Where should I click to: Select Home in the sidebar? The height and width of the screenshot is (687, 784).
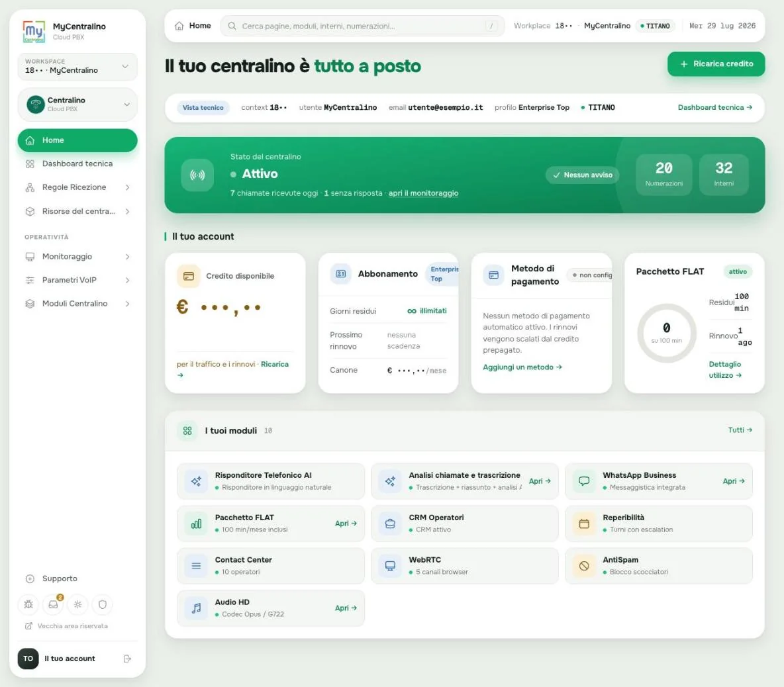(x=77, y=140)
